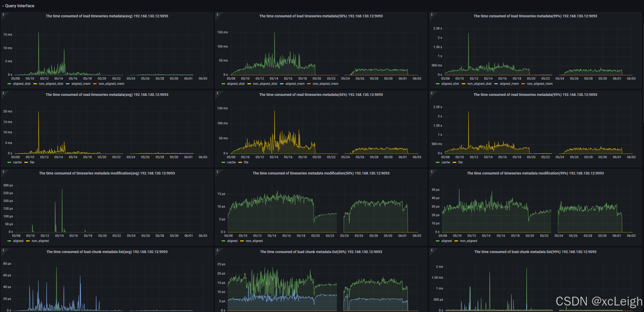Toggle aligned_disk series in load metadata(avg) legend
Viewport: 644px width, 312px height.
tap(22, 84)
